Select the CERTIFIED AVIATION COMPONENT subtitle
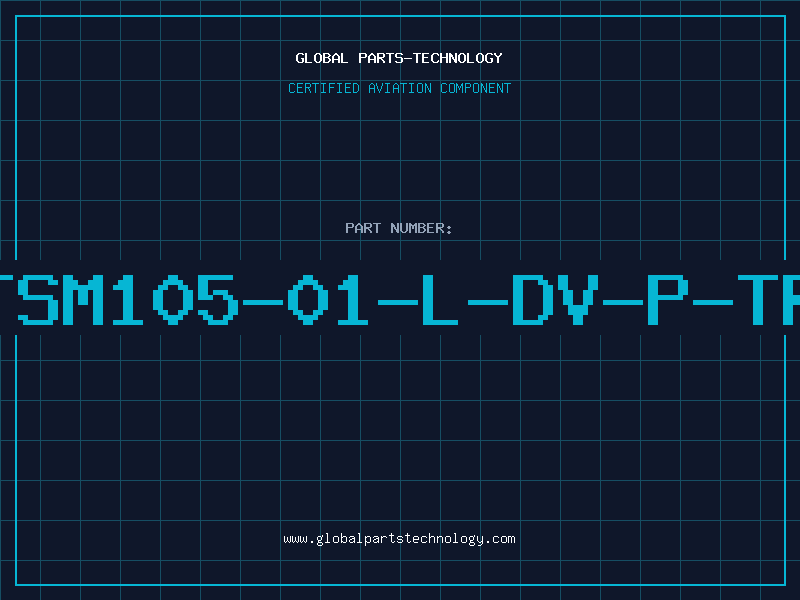The width and height of the screenshot is (800, 600). tap(399, 88)
